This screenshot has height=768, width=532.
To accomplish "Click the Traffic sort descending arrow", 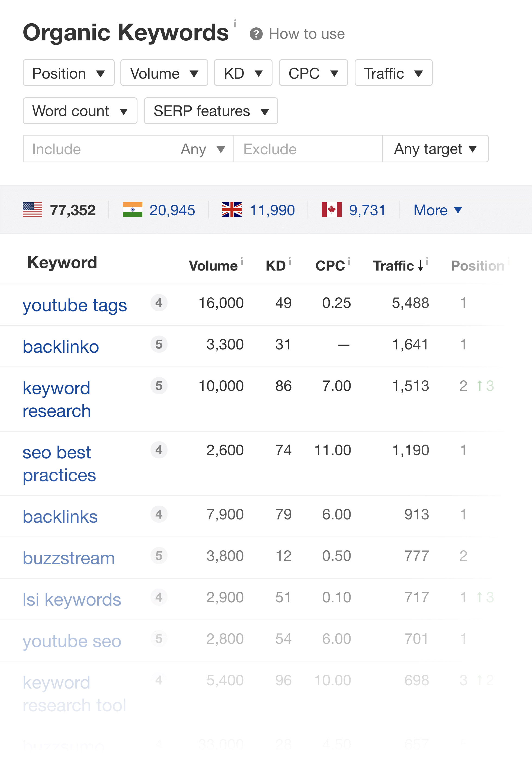I will point(420,266).
